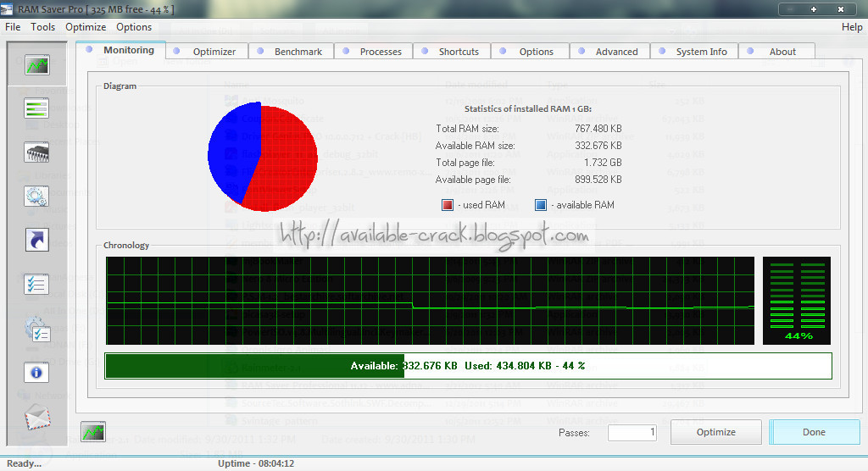Click the Uptime status bar entry

tap(256, 463)
